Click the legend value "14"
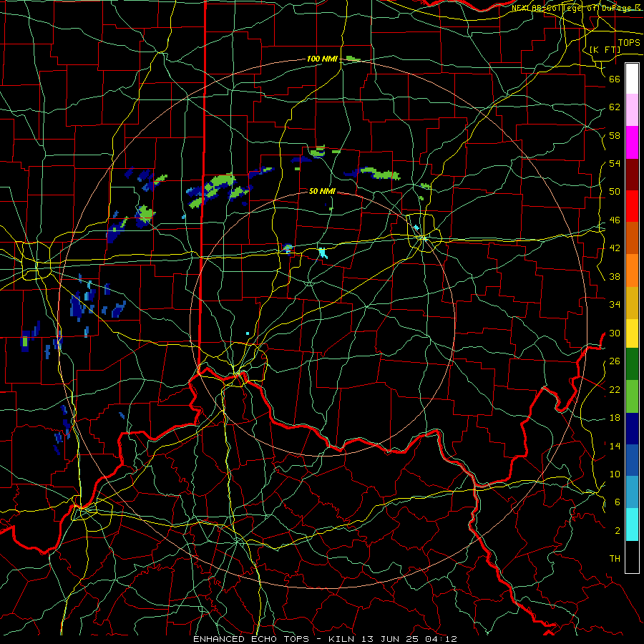Screen dimensions: 644x644 (615, 446)
